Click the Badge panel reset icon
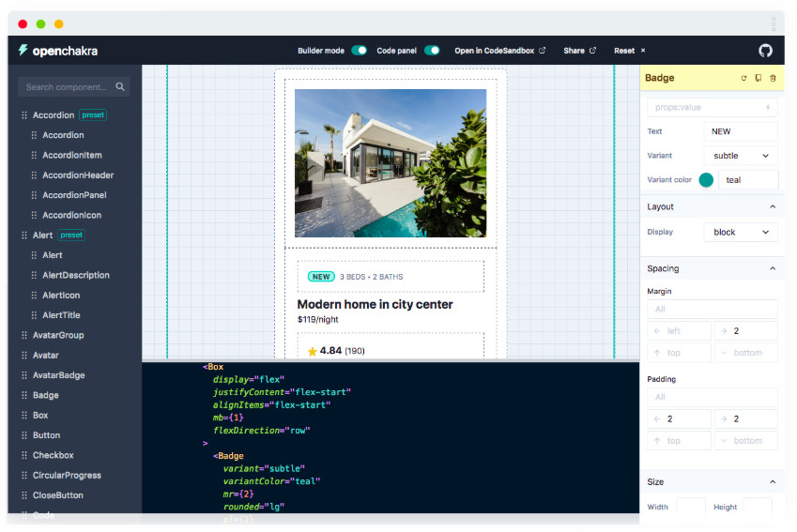The image size is (797, 532). 743,78
